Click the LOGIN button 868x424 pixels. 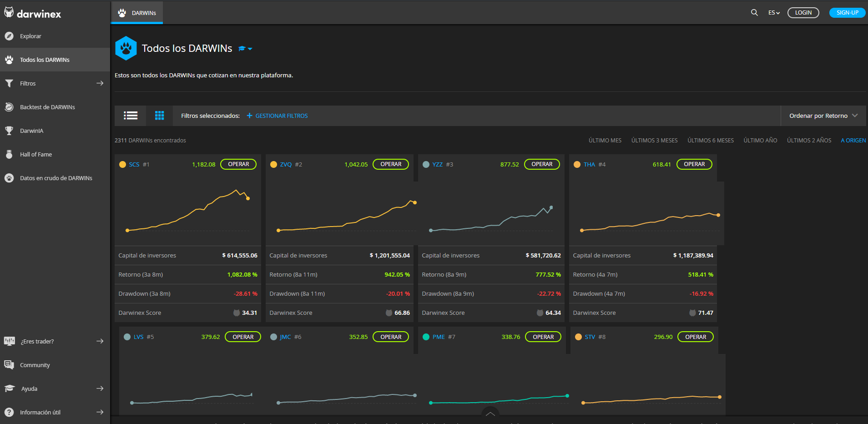point(803,13)
